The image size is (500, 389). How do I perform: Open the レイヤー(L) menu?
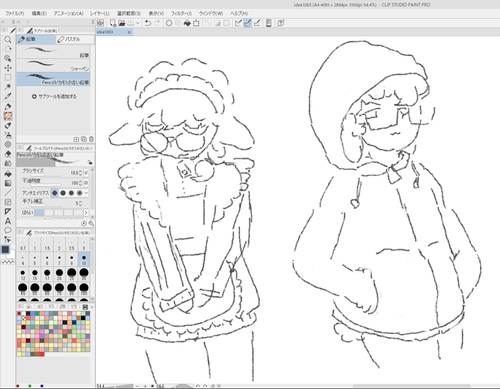pyautogui.click(x=99, y=14)
